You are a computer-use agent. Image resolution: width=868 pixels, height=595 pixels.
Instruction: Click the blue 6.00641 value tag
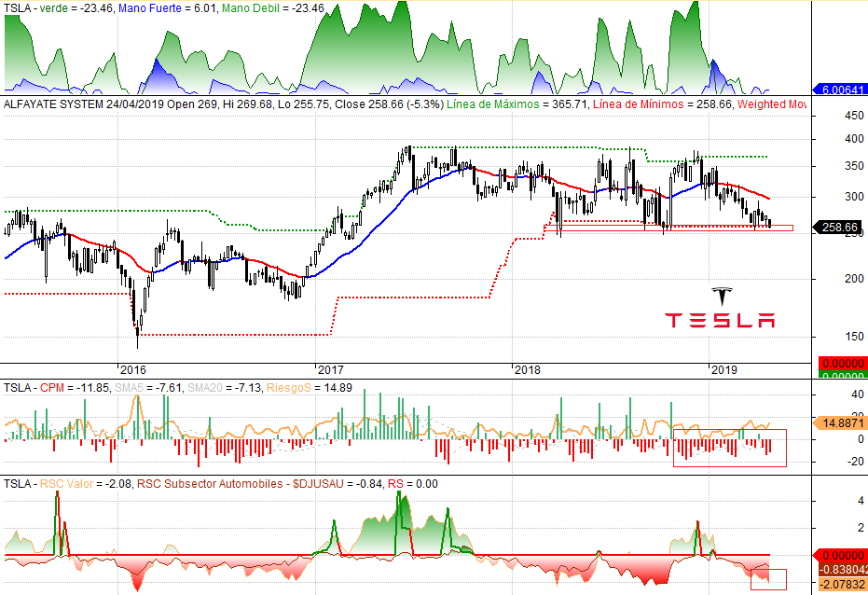click(x=842, y=90)
